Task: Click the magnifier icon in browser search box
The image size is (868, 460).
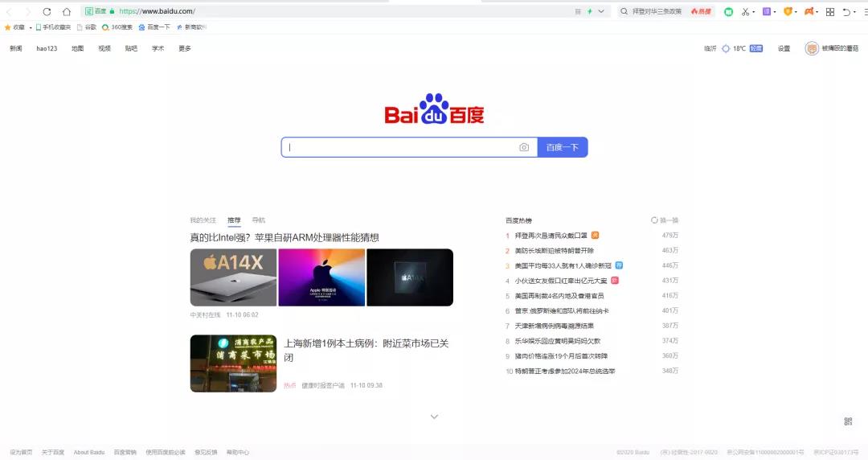Action: [624, 11]
